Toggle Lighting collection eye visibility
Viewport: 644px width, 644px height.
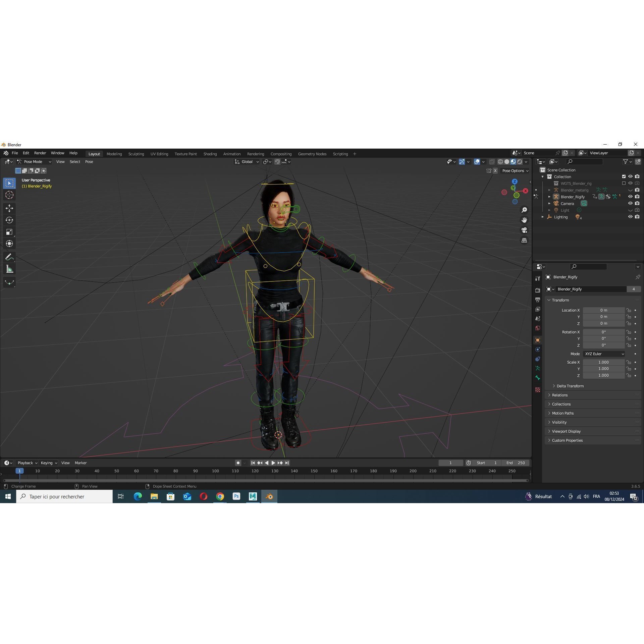point(630,217)
